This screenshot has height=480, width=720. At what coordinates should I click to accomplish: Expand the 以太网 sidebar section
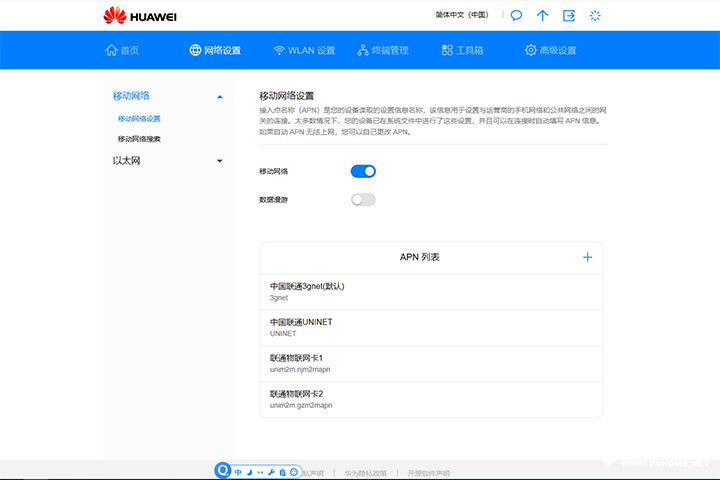pyautogui.click(x=219, y=160)
